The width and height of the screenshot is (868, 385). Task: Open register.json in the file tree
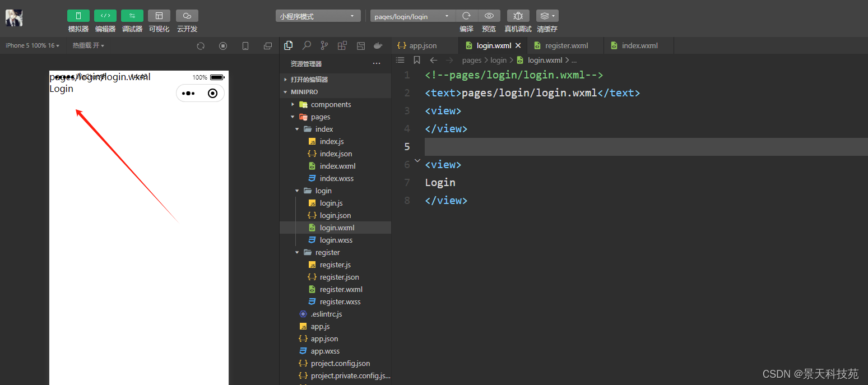pos(335,277)
